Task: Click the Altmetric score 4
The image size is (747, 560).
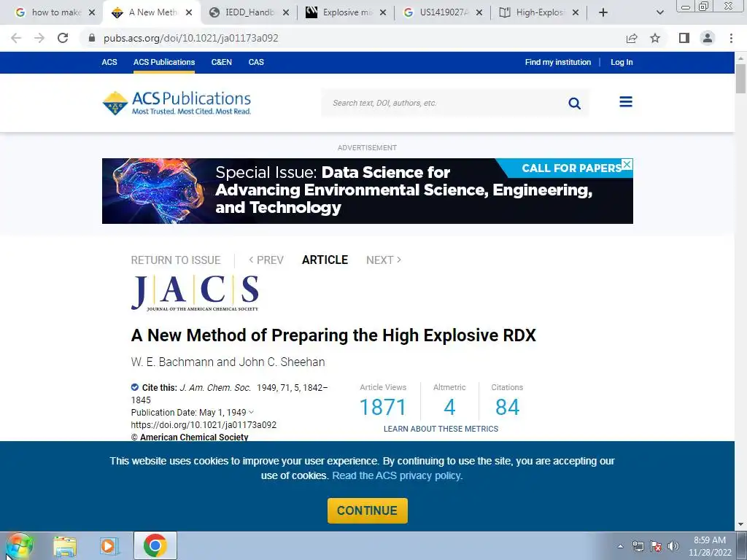Action: 449,407
